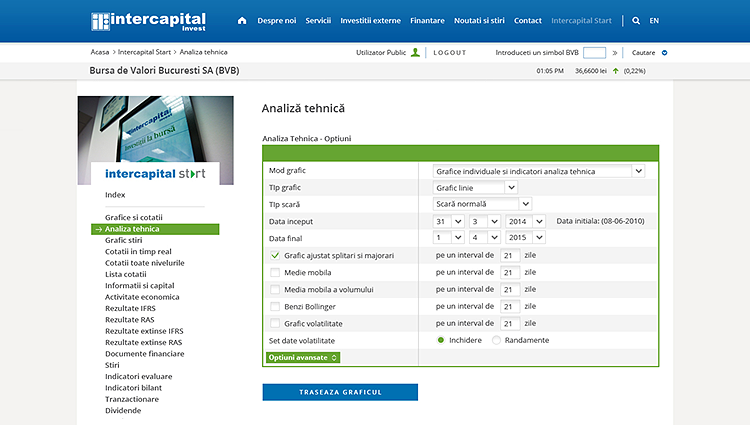Uncheck Grafic ajustat splitari si majorari
This screenshot has width=750, height=425.
click(275, 256)
